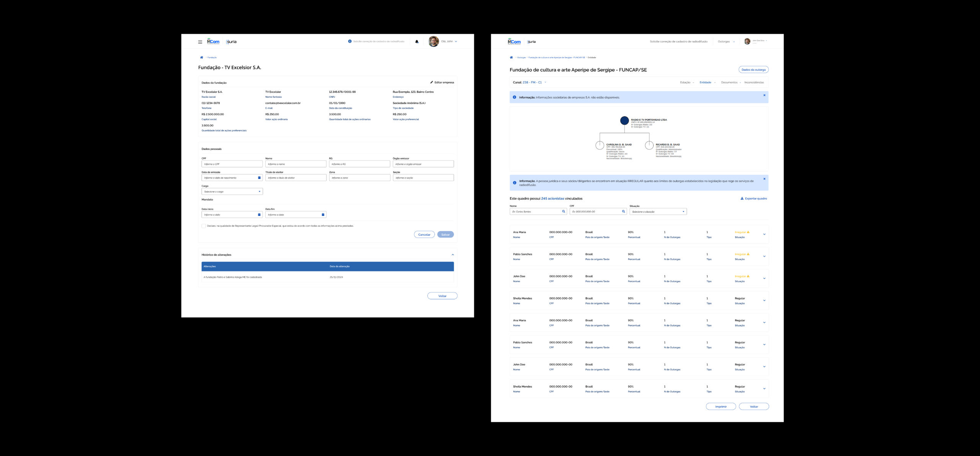Click the pencil icon for Editar empresa
The width and height of the screenshot is (980, 456).
pyautogui.click(x=431, y=82)
